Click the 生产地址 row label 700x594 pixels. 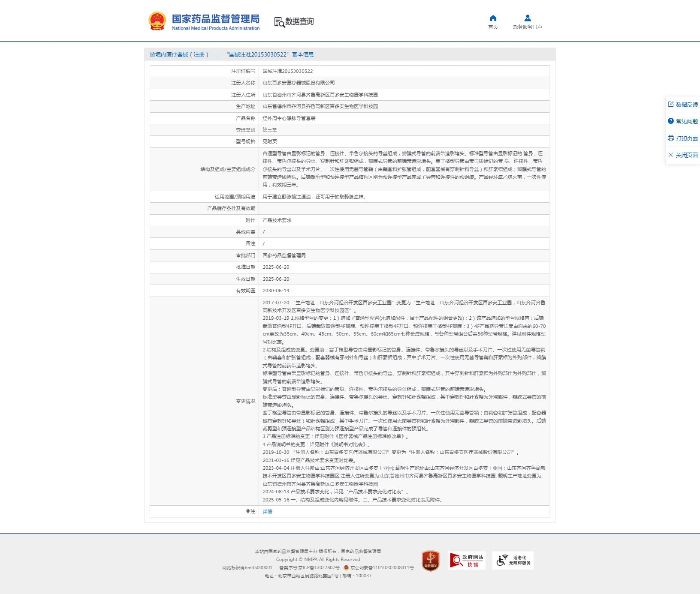click(246, 106)
